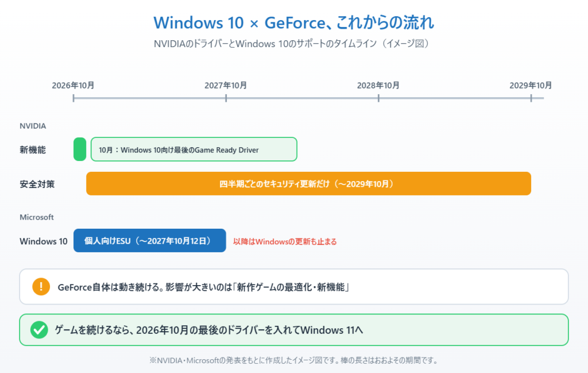Click the text 'ゲームを続けるなら、2026年10月の最後のドライバー…'

tap(209, 330)
